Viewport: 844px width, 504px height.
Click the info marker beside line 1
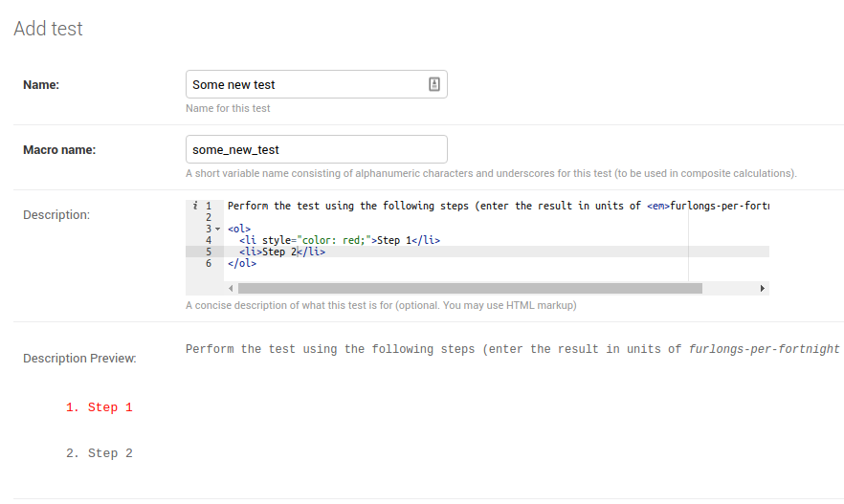[x=195, y=206]
